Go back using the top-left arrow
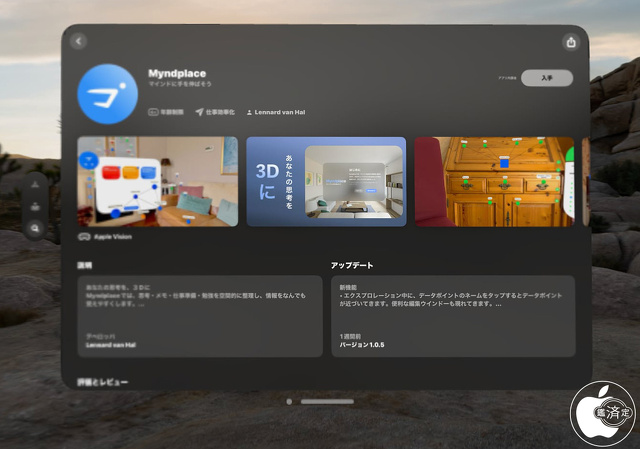Image resolution: width=640 pixels, height=449 pixels. tap(79, 41)
